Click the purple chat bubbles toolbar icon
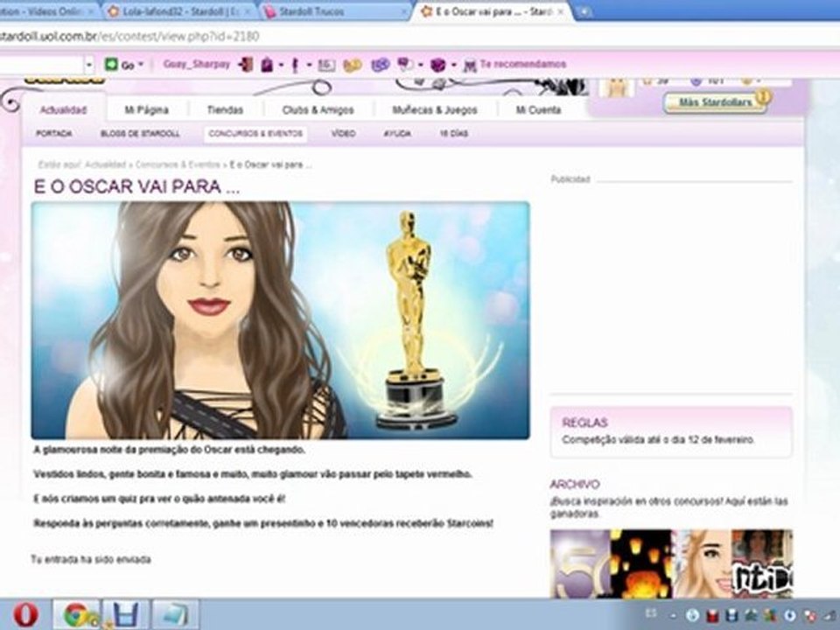Viewport: 840px width, 630px height. pos(381,65)
